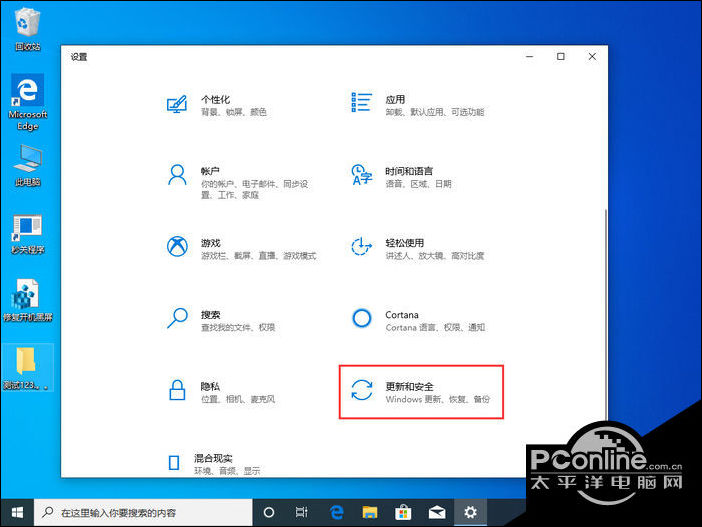Launch Microsoft Store from the taskbar
The image size is (702, 527).
[404, 512]
